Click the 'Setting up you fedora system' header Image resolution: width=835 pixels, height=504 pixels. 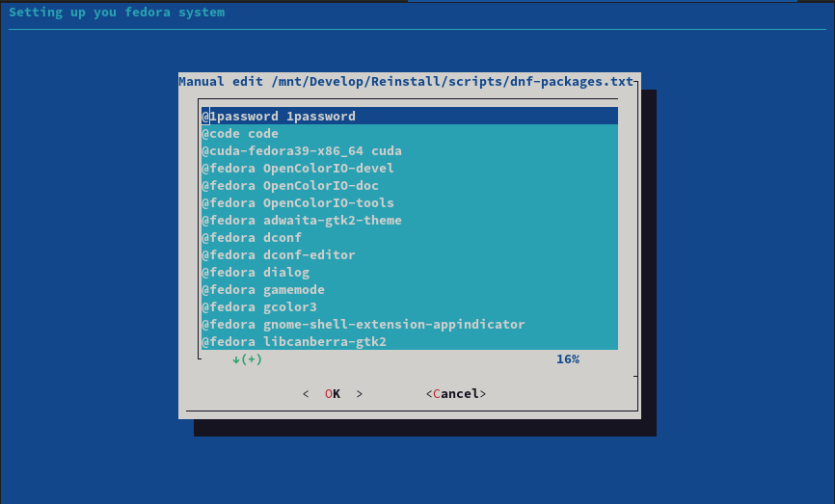(x=117, y=13)
